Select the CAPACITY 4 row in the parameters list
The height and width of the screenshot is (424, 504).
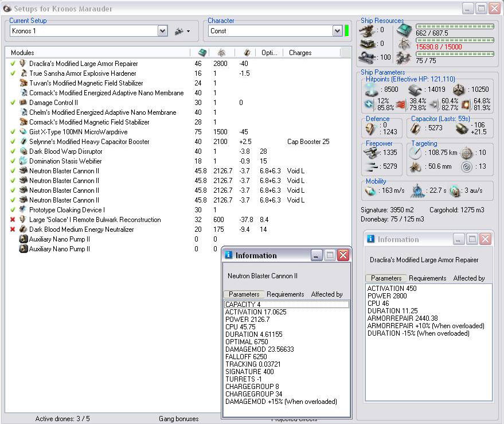[x=243, y=305]
